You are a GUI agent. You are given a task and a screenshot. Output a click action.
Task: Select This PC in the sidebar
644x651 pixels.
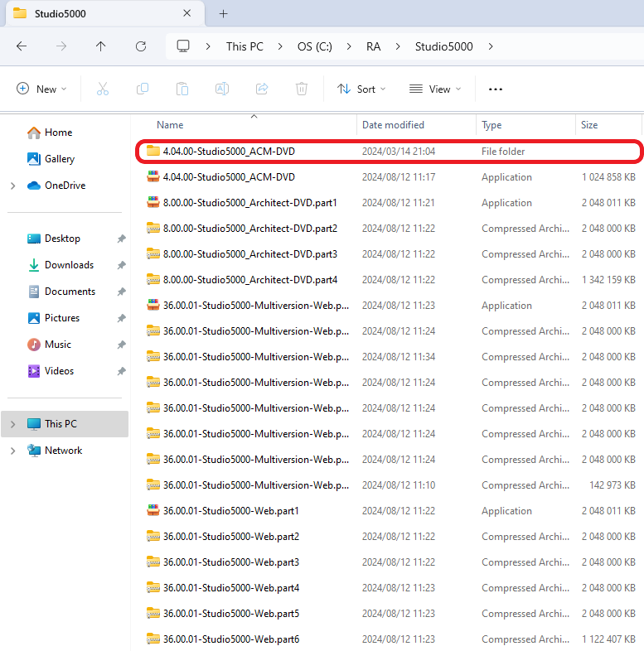point(65,424)
